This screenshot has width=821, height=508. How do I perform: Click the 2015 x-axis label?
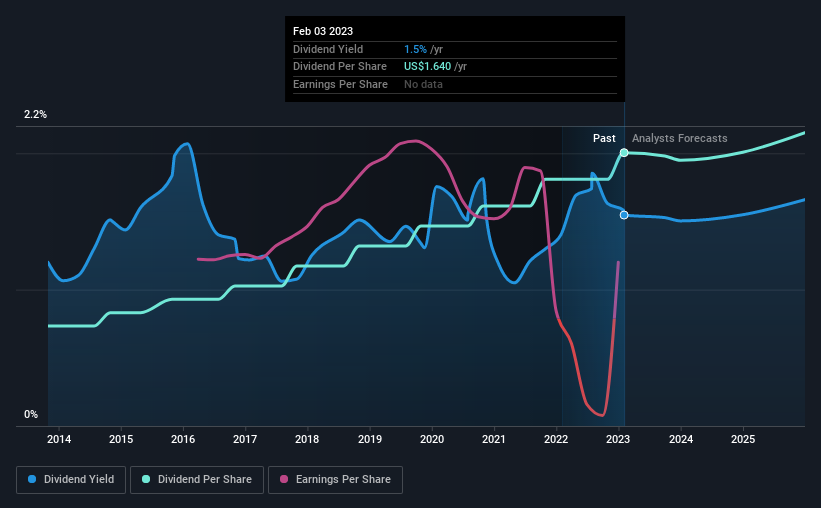coord(121,439)
